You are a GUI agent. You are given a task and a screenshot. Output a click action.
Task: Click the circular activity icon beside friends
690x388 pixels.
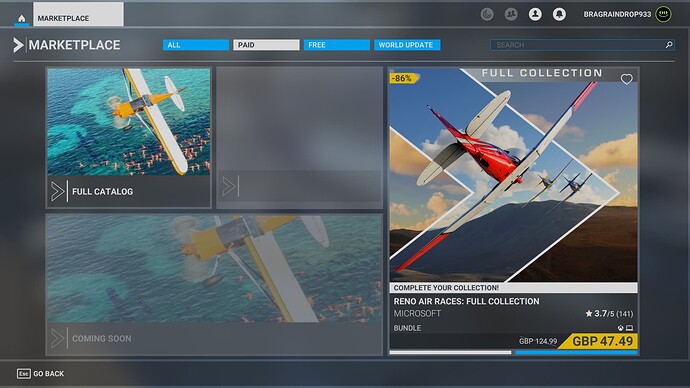click(x=487, y=15)
